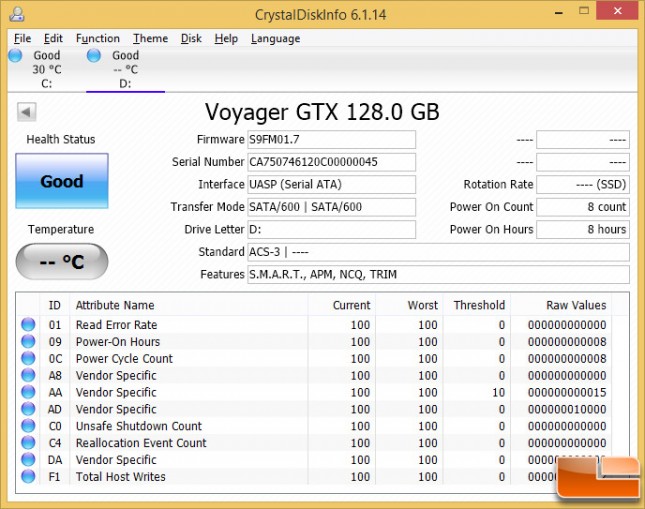This screenshot has width=645, height=509.
Task: Select the Power-On Hours attribute name
Action: click(118, 342)
